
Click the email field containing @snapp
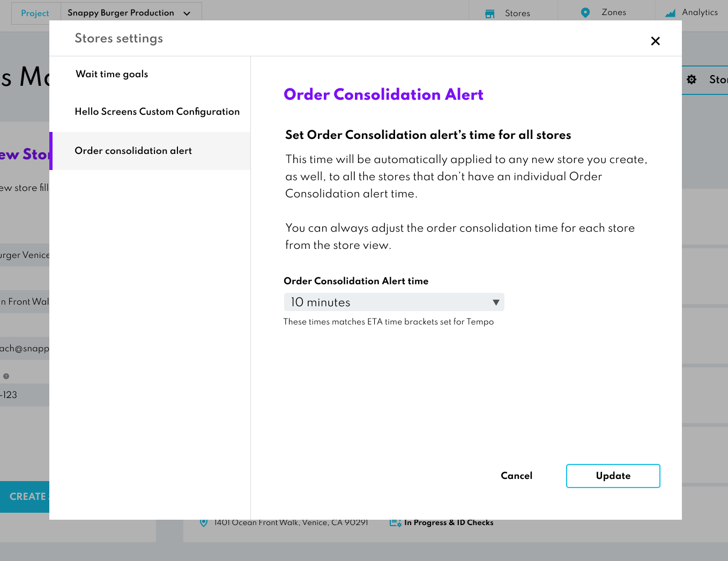coord(24,349)
